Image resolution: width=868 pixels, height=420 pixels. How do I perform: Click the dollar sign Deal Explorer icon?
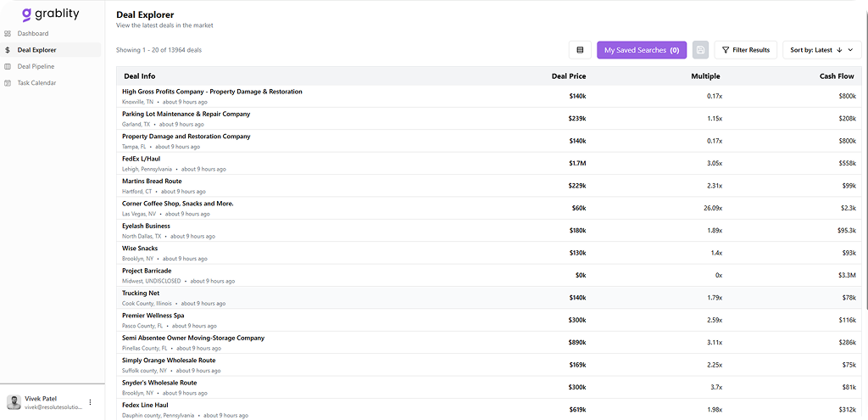click(x=8, y=50)
